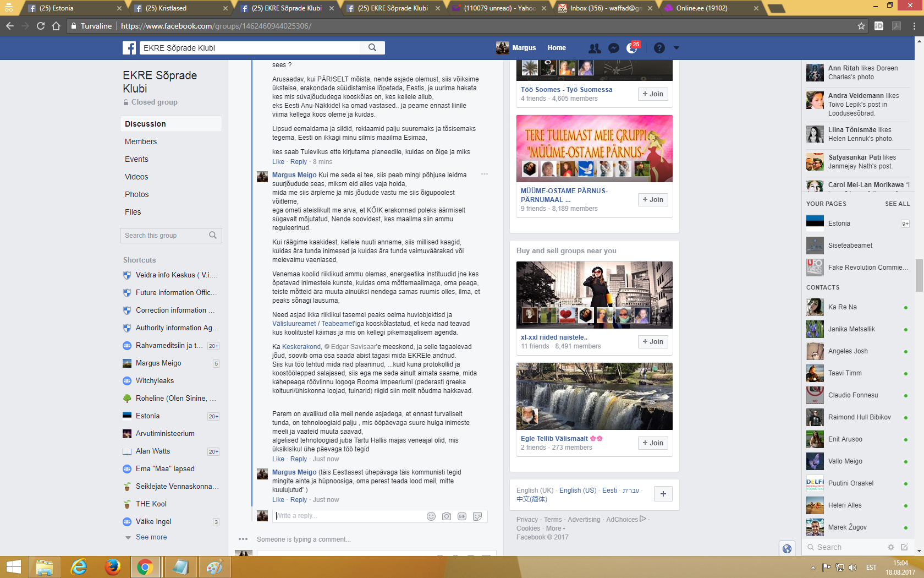Open chat with Taavi Timm
This screenshot has width=924, height=578.
coord(858,373)
